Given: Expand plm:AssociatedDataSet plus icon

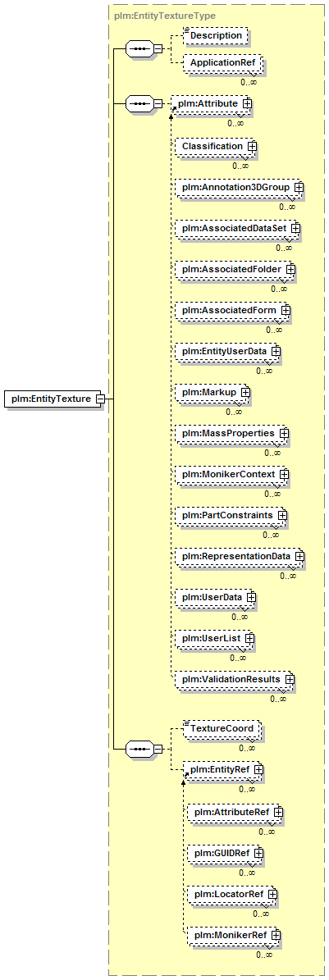Looking at the screenshot, I should pos(295,228).
